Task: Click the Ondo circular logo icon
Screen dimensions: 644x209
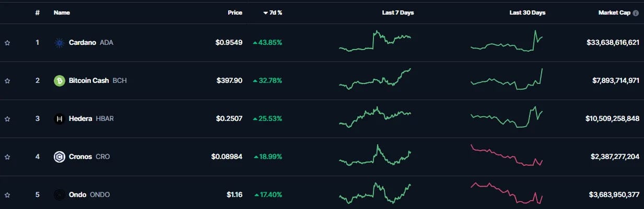Action: (60, 195)
